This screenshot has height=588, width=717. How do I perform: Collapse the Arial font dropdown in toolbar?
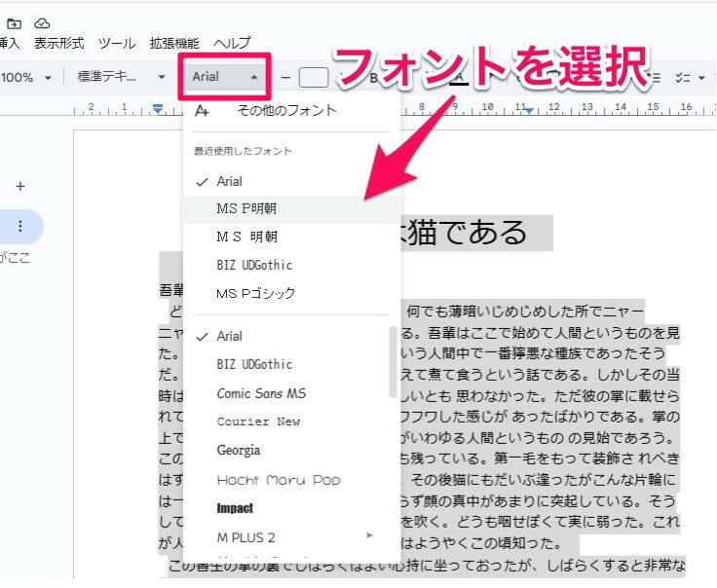tap(224, 77)
